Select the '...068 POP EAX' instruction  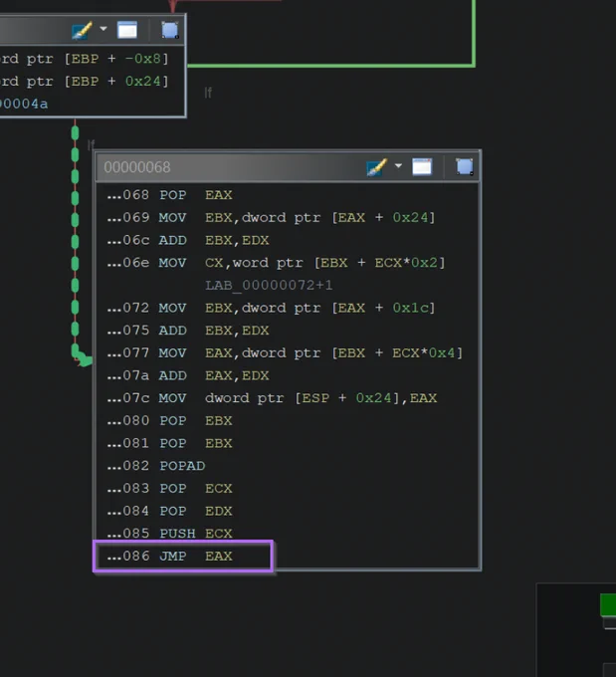coord(169,195)
